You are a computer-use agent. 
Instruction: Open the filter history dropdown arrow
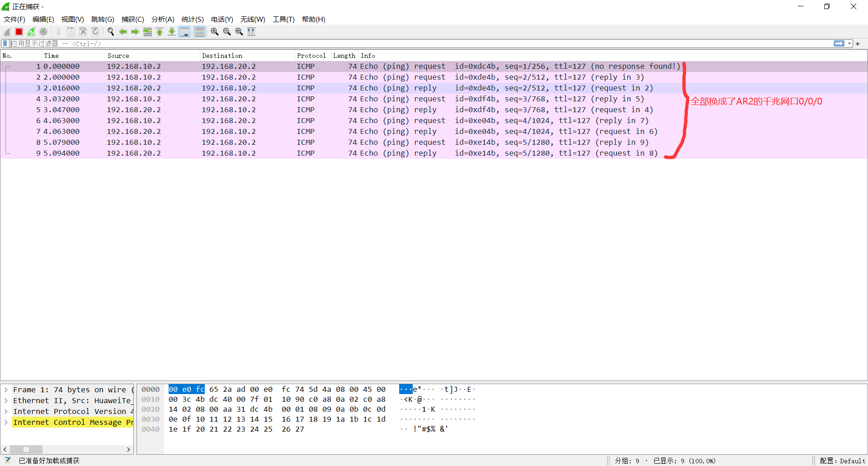[849, 43]
